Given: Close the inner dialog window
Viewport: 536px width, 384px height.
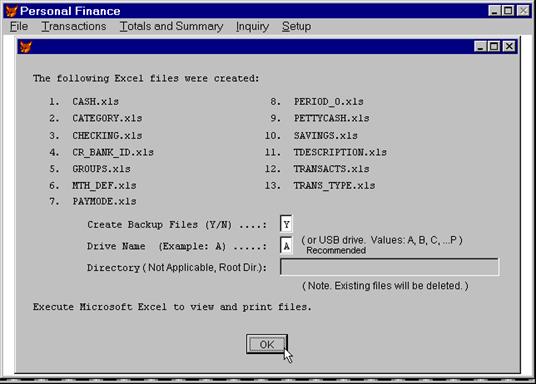Looking at the screenshot, I should [509, 46].
